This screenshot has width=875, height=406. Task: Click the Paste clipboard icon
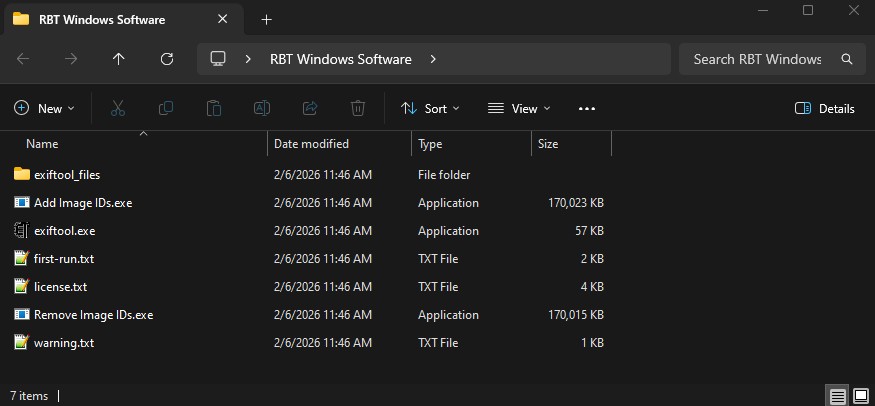click(x=214, y=108)
